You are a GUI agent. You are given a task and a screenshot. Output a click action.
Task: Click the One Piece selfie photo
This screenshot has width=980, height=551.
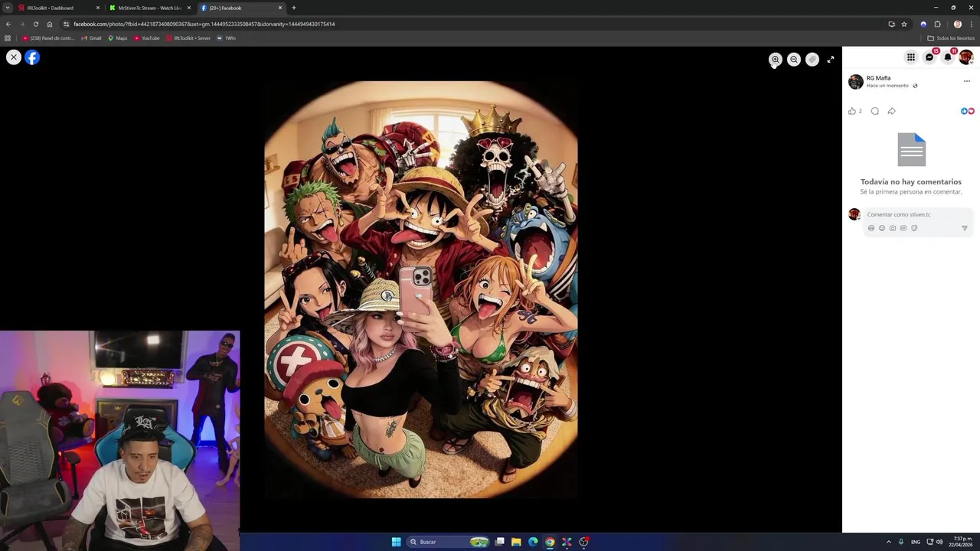tap(421, 289)
